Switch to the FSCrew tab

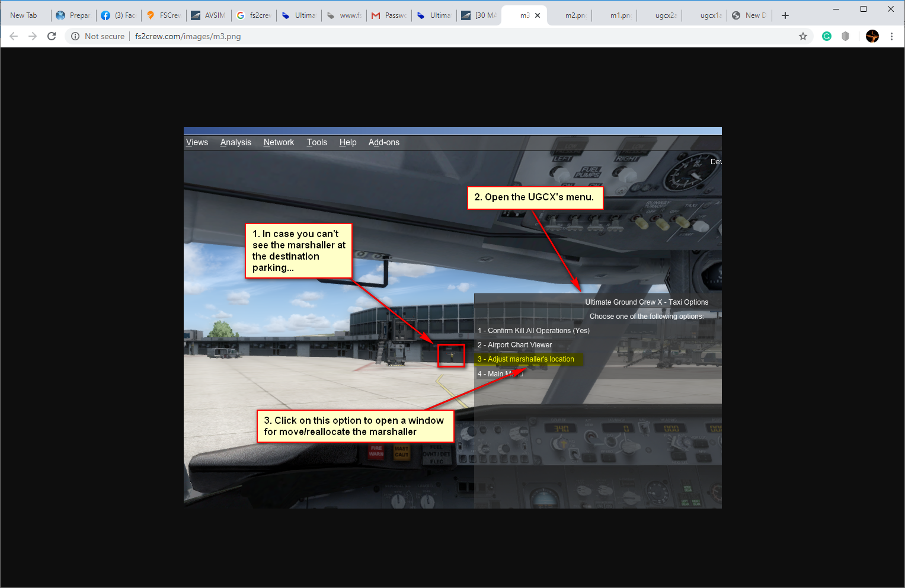tap(164, 15)
